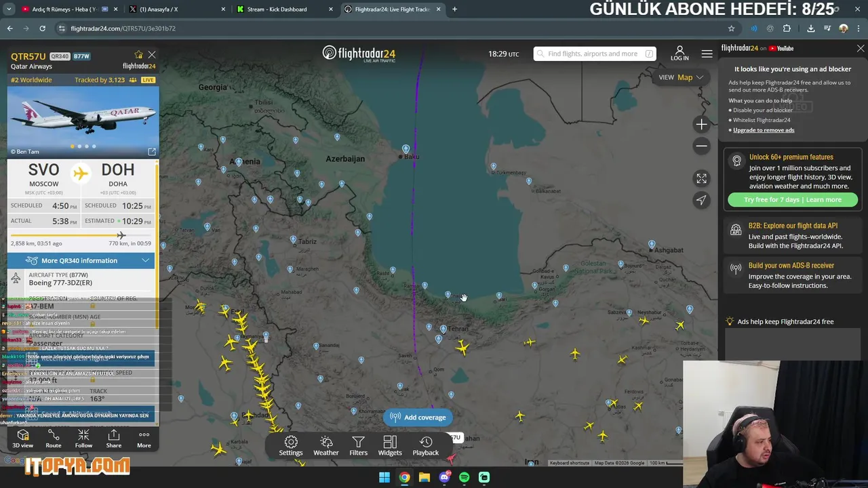Zoom in the map with plus
868x488 pixels.
coord(701,124)
